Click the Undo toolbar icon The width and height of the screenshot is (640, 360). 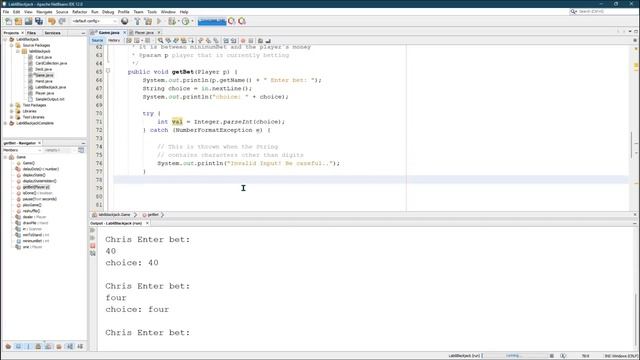click(52, 21)
